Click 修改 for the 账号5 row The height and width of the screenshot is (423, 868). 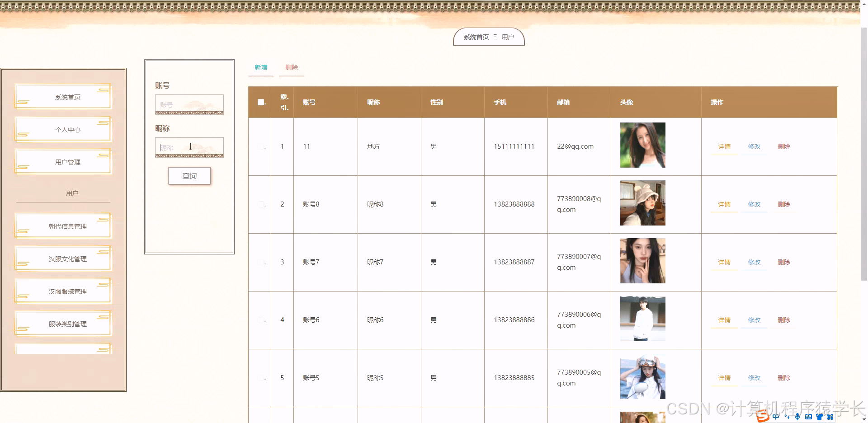click(754, 378)
